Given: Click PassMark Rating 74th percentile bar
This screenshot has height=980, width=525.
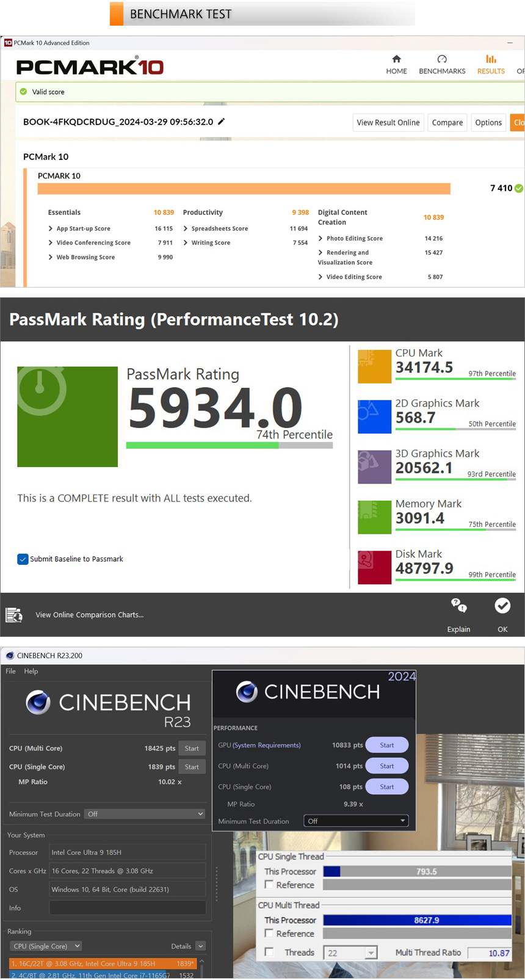Looking at the screenshot, I should pyautogui.click(x=230, y=446).
